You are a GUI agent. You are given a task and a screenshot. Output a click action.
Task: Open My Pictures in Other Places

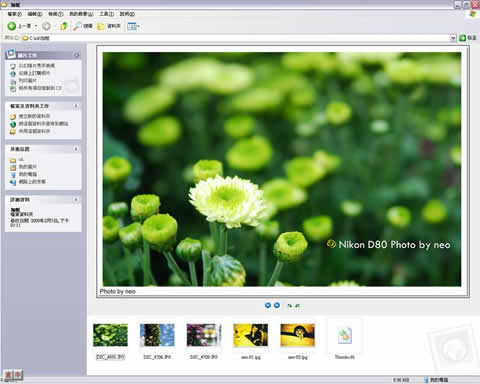23,167
